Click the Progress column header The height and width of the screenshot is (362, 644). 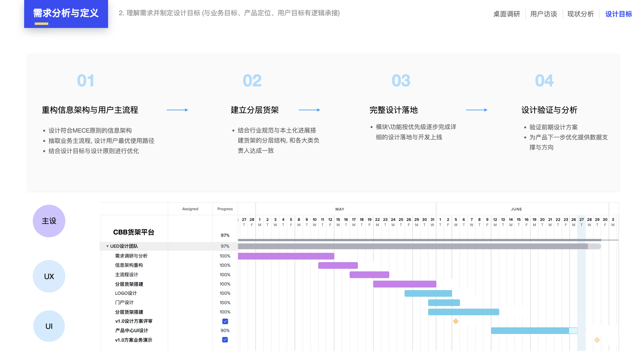[225, 209]
